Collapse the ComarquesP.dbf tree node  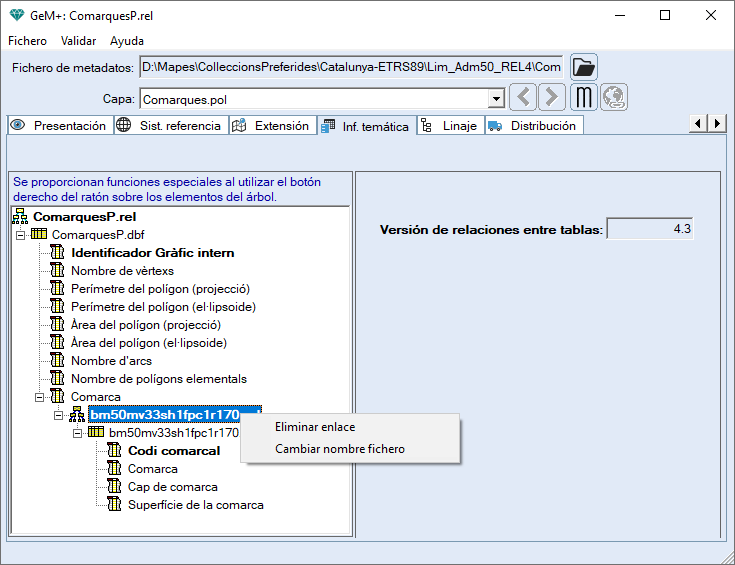(x=21, y=234)
